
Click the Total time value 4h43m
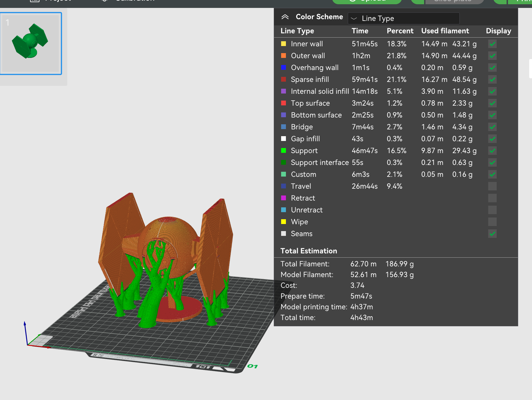(362, 318)
